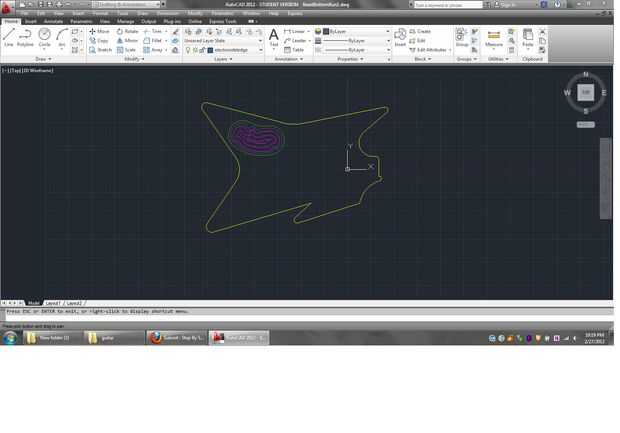Toggle the layer freeze sun icon
The image size is (620, 433).
pos(195,50)
